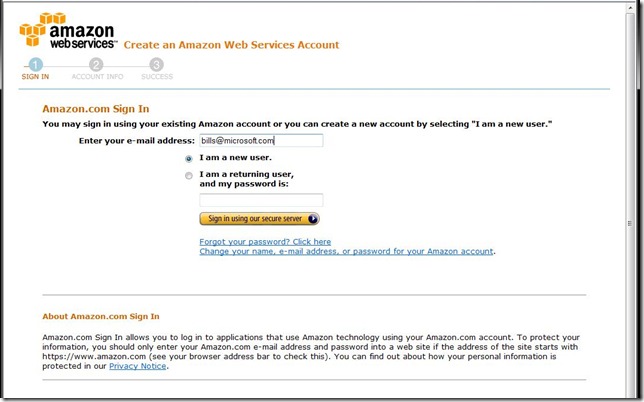Click the e-mail address field
The width and height of the screenshot is (644, 402).
pos(261,140)
